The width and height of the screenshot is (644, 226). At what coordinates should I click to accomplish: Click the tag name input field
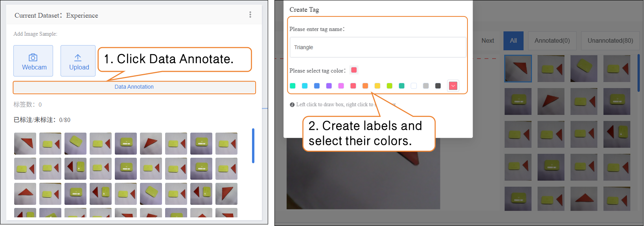click(377, 47)
